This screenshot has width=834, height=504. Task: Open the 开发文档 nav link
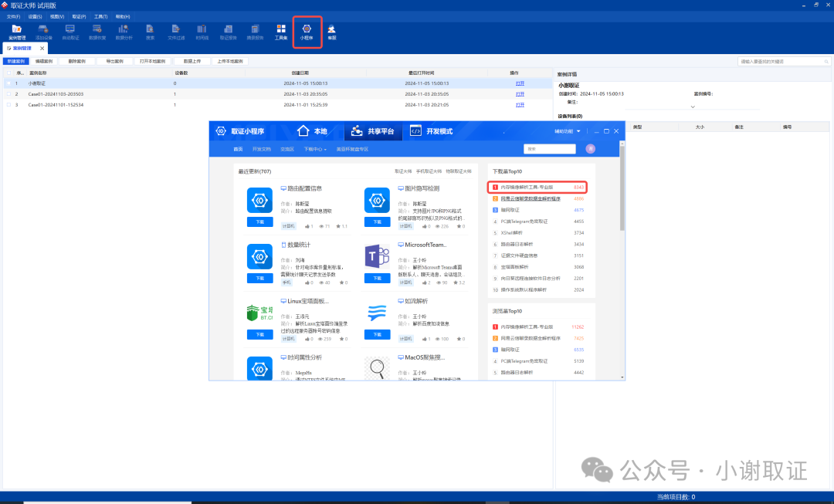(x=261, y=150)
